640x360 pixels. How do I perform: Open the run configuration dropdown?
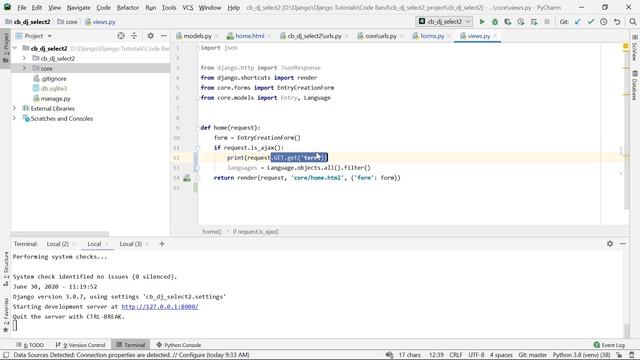(444, 22)
